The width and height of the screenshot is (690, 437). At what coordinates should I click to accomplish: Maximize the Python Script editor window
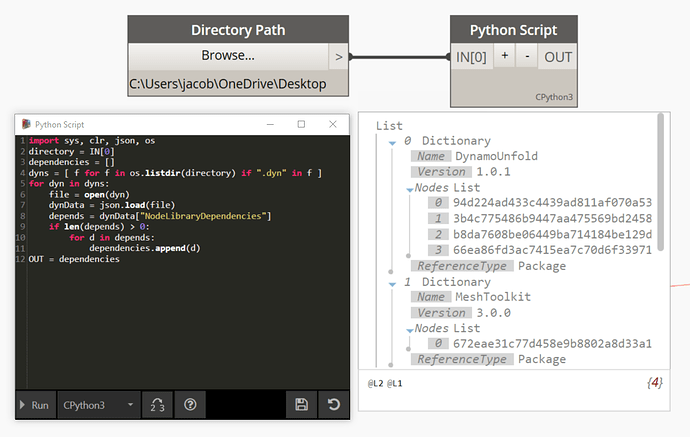point(301,125)
